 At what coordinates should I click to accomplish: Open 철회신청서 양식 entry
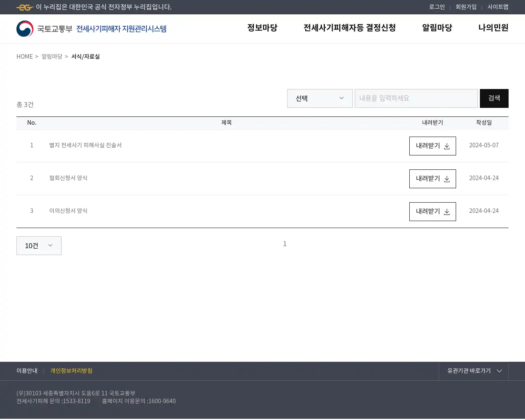(68, 178)
